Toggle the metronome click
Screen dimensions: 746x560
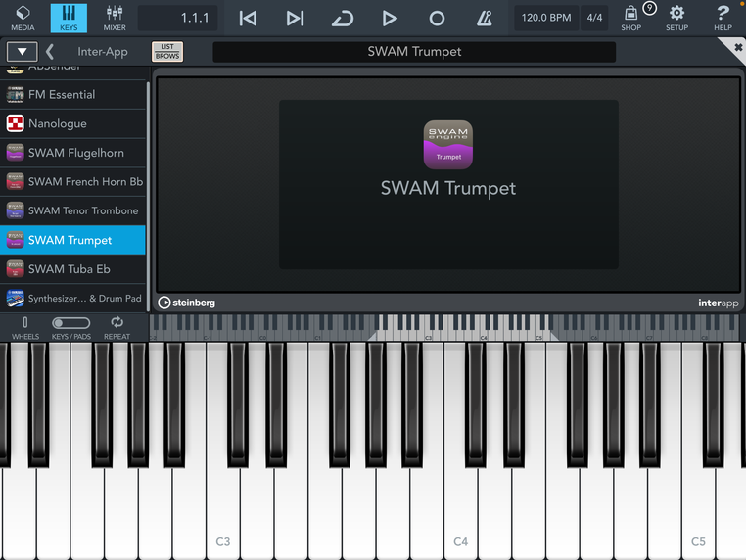click(x=484, y=18)
